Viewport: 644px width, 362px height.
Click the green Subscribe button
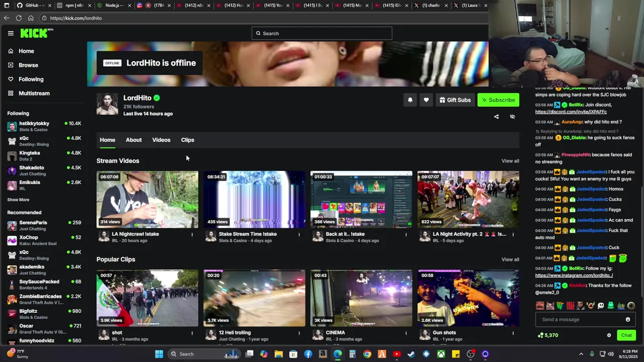(498, 100)
